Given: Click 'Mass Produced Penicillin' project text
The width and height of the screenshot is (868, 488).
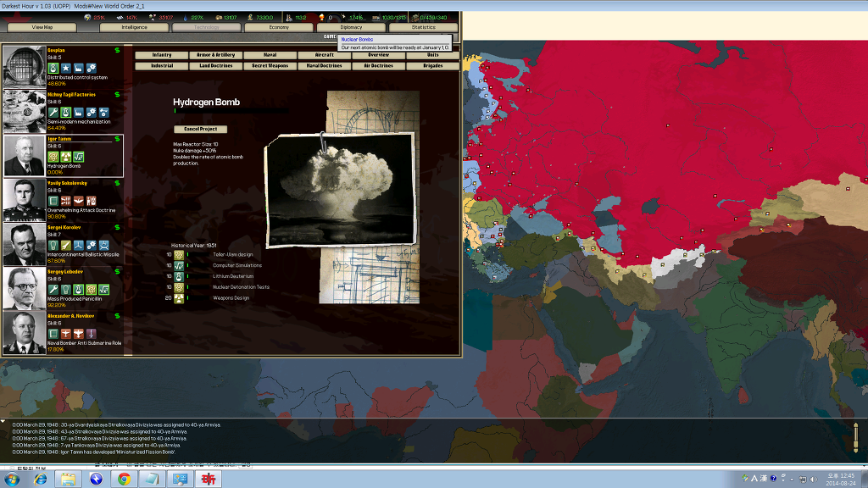Looking at the screenshot, I should click(x=75, y=299).
